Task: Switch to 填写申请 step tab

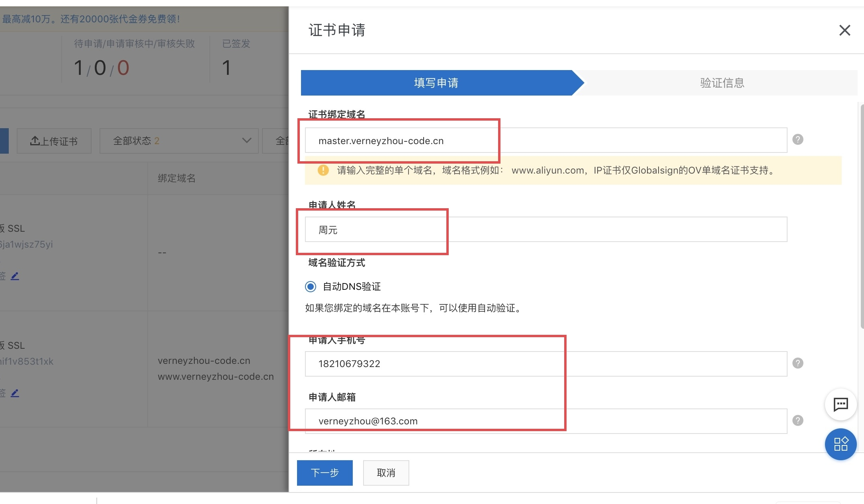Action: (x=436, y=83)
